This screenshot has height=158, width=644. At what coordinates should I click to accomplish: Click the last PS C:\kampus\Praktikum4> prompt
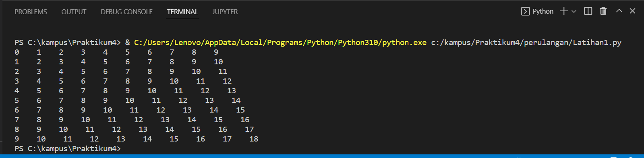point(68,149)
